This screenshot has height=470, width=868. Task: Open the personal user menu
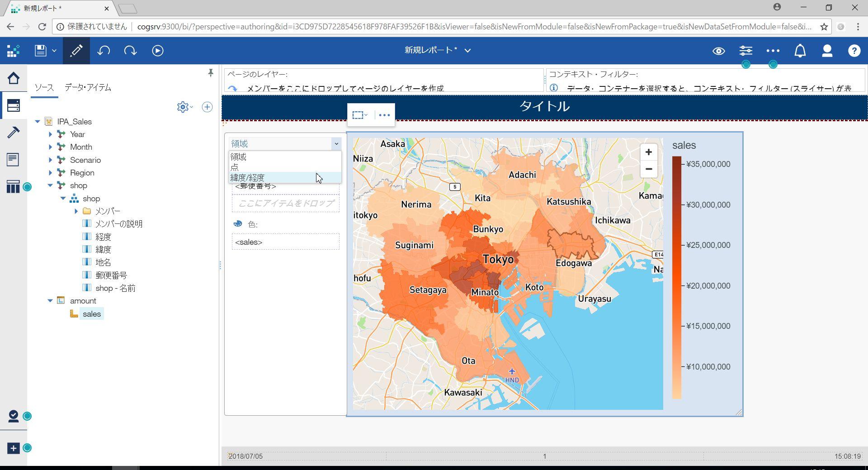pos(827,51)
